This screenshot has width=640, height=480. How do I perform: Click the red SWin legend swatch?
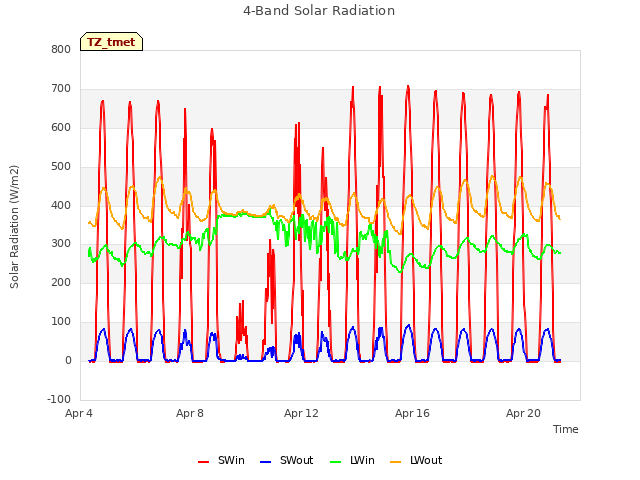click(203, 462)
